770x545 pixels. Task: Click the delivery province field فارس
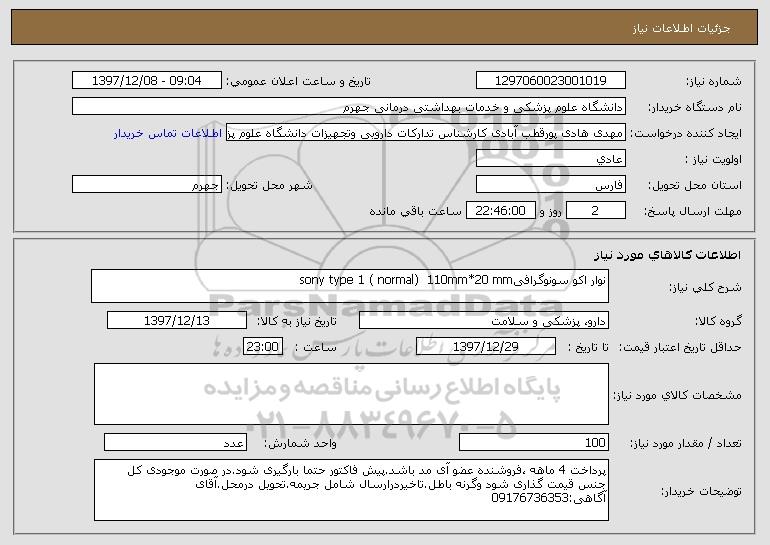(550, 185)
